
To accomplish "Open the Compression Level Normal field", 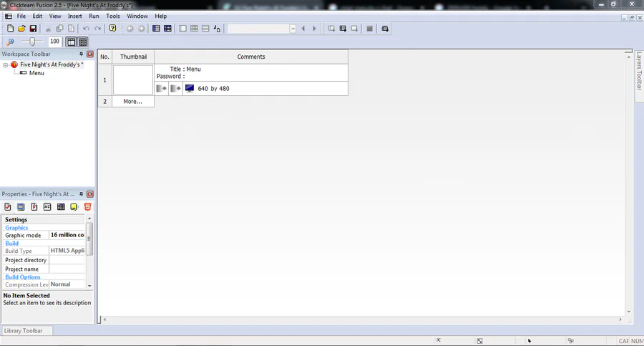I will [x=67, y=284].
